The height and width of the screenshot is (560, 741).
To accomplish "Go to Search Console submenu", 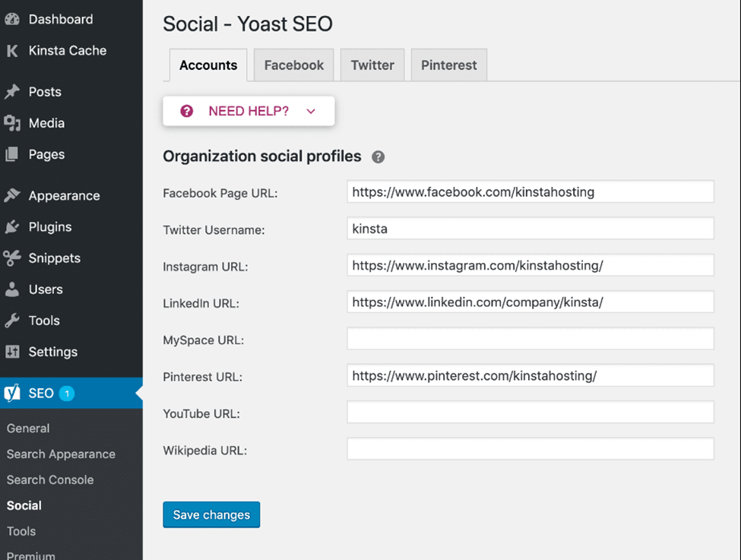I will [x=50, y=479].
